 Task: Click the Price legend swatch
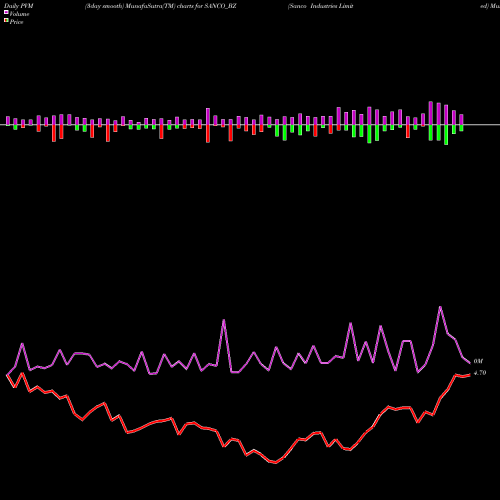(x=6, y=21)
